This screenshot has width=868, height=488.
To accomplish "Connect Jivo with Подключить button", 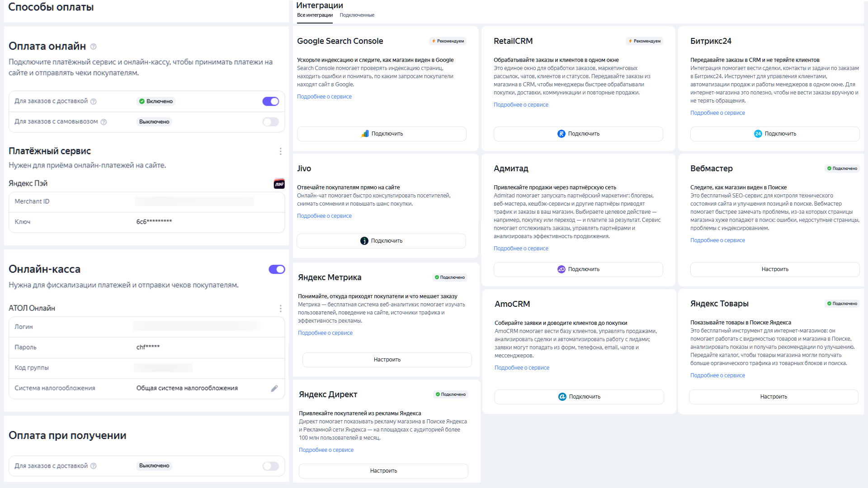I will coord(381,241).
